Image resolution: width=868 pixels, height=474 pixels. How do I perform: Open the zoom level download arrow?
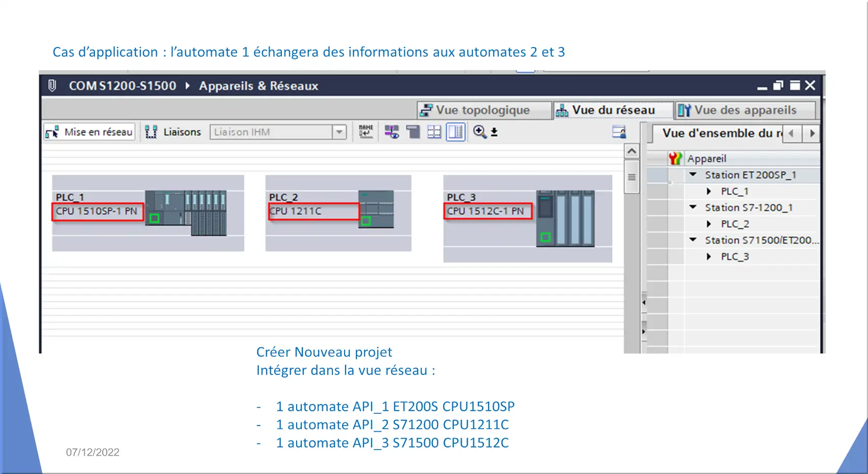point(494,132)
